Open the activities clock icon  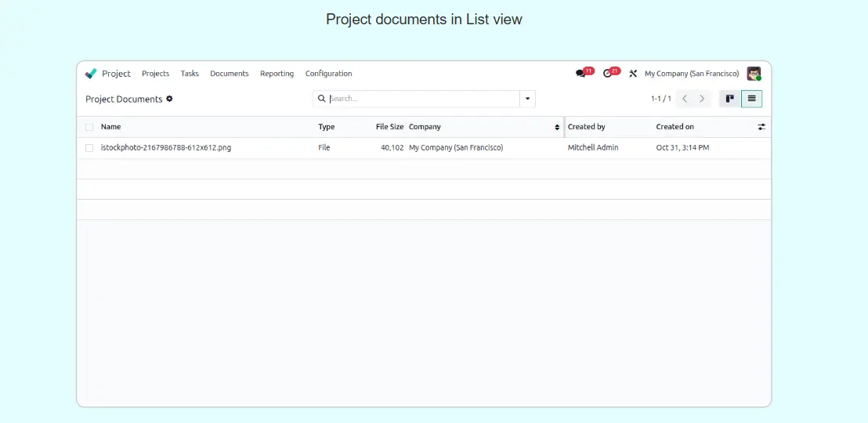coord(608,74)
